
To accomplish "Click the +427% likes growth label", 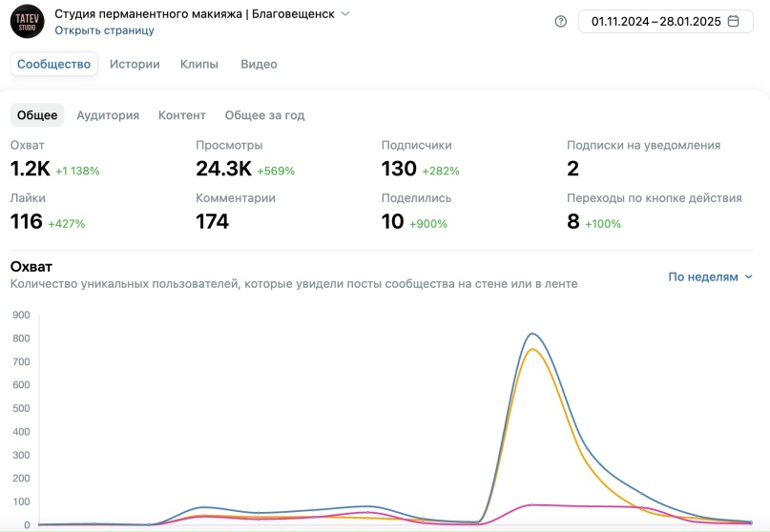I will coord(66,224).
